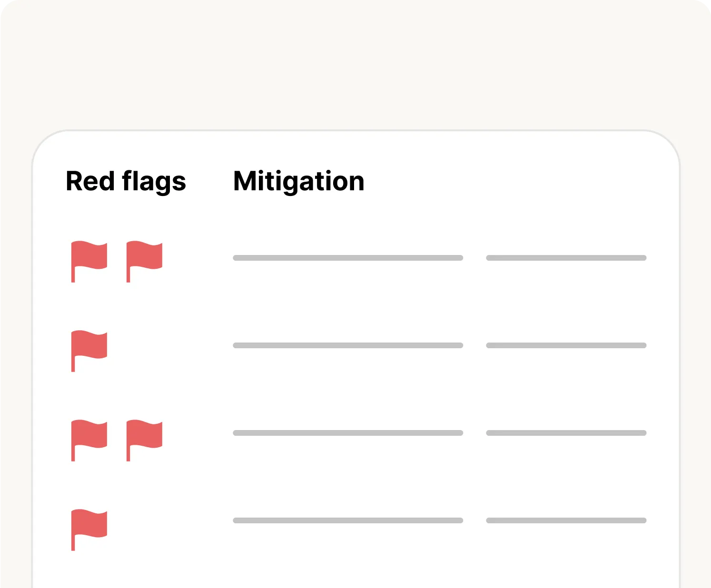
Task: Select the long mitigation line in row one
Action: click(x=348, y=258)
